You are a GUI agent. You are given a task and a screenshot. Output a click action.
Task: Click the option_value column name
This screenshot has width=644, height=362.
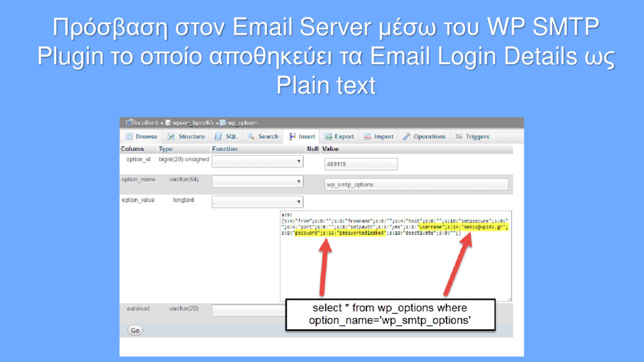[x=138, y=200]
